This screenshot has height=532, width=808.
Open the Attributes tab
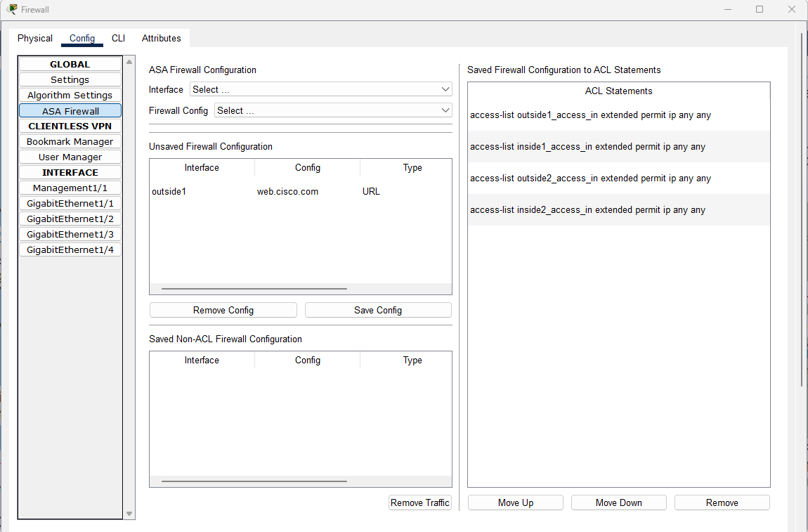point(161,38)
